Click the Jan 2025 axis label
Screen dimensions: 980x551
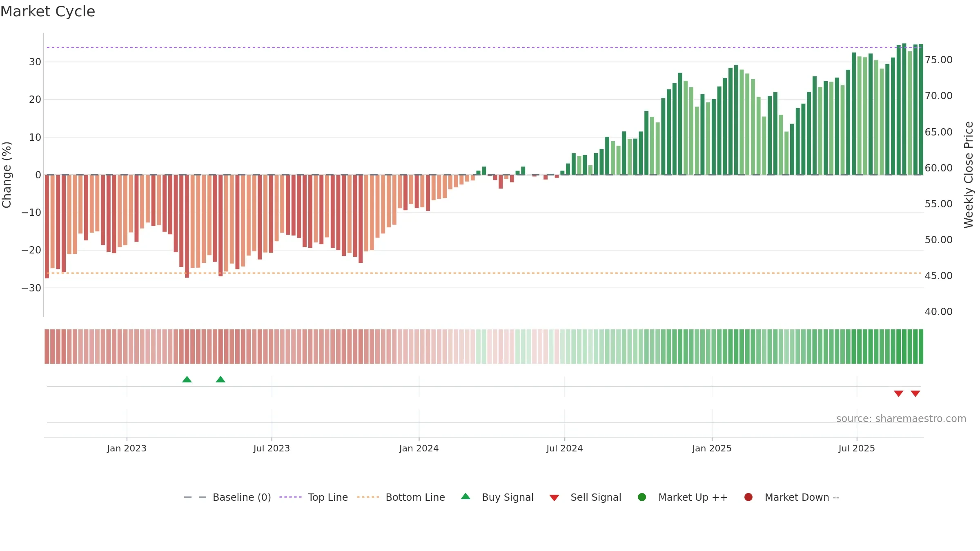712,448
